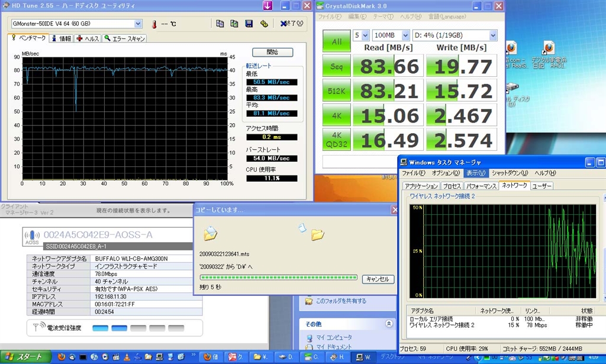This screenshot has width=606, height=364.
Task: Click the Firefox icon in the quick launch bar
Action: click(61, 357)
